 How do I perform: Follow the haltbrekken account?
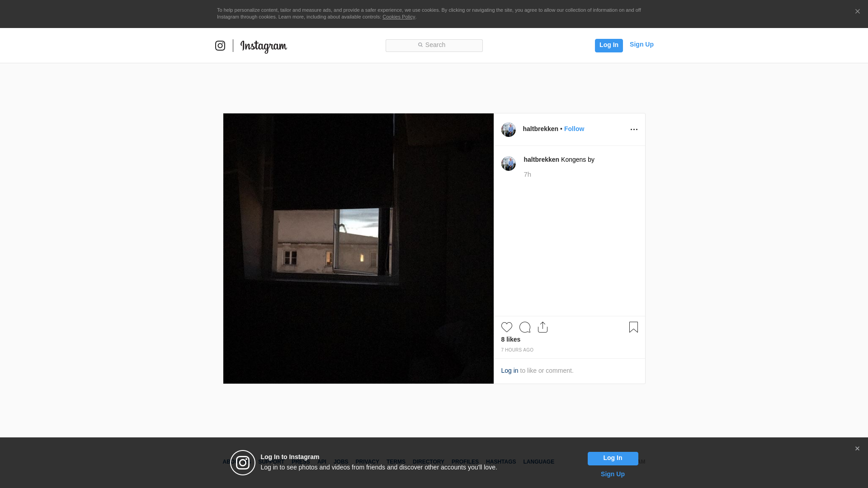click(x=574, y=129)
